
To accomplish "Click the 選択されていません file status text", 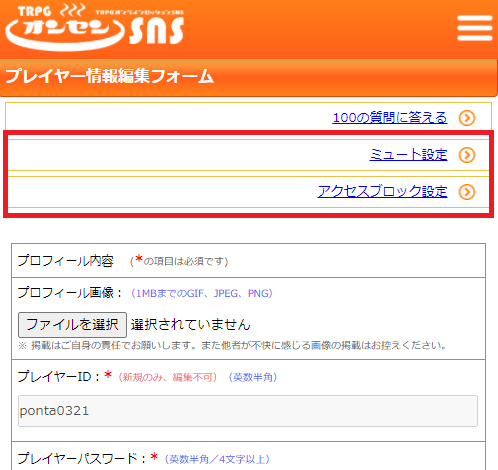I will (190, 325).
